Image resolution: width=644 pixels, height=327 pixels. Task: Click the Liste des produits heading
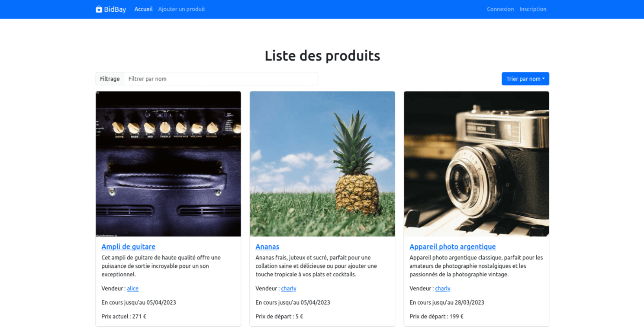(322, 55)
